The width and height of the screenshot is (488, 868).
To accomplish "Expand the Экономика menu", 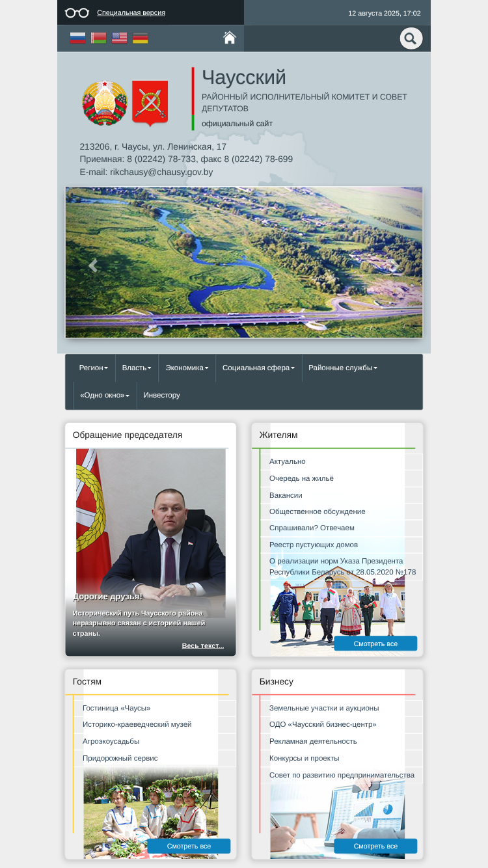I will click(x=187, y=368).
